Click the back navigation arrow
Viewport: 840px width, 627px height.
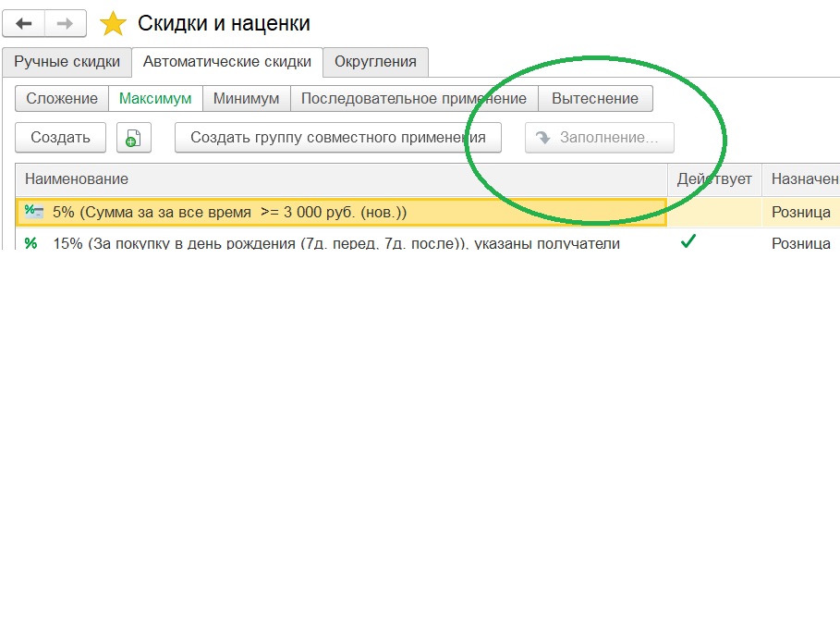24,23
